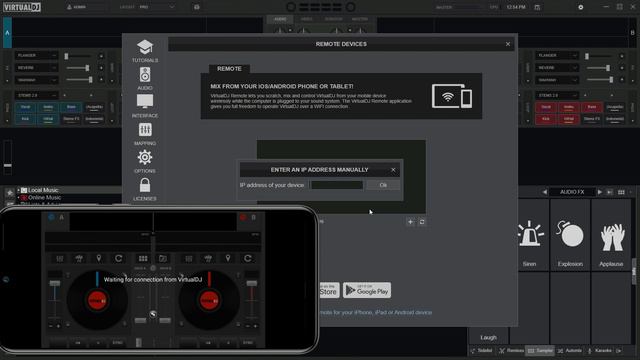Switch to the Audio mixer tab
Image resolution: width=640 pixels, height=360 pixels.
(x=280, y=19)
